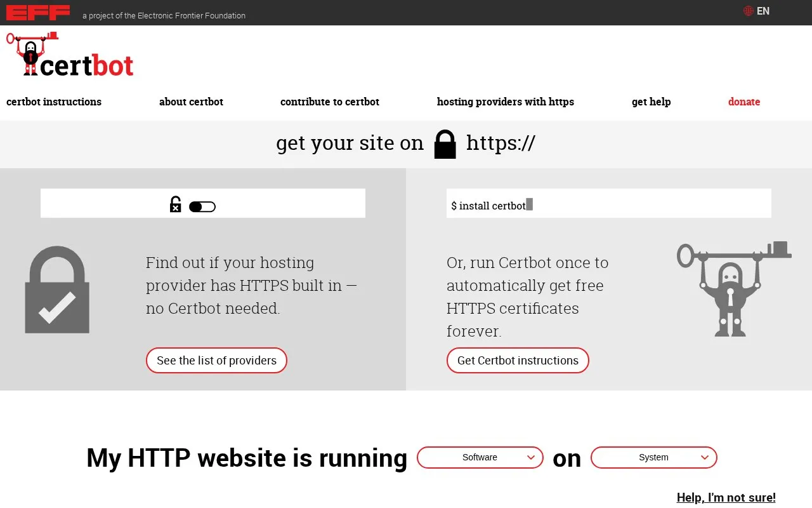Click 'Or, run Certbot once' paragraph
Viewport: 812px width, 508px height.
[527, 297]
